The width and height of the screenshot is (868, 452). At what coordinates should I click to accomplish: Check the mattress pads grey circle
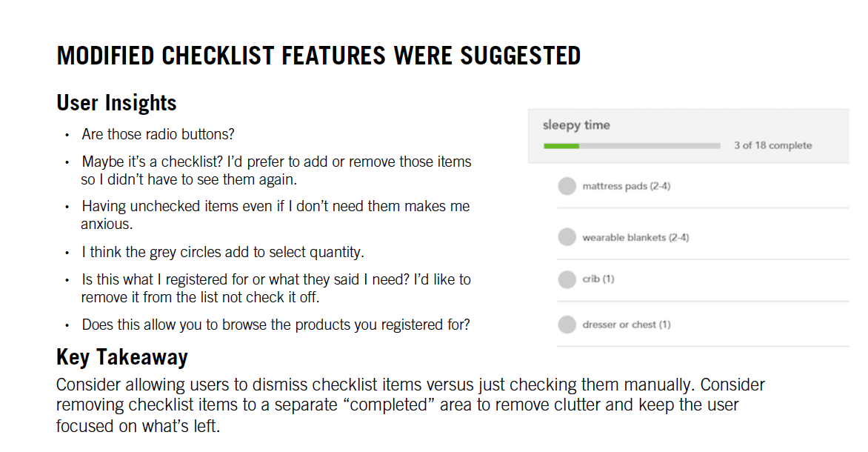pos(567,186)
